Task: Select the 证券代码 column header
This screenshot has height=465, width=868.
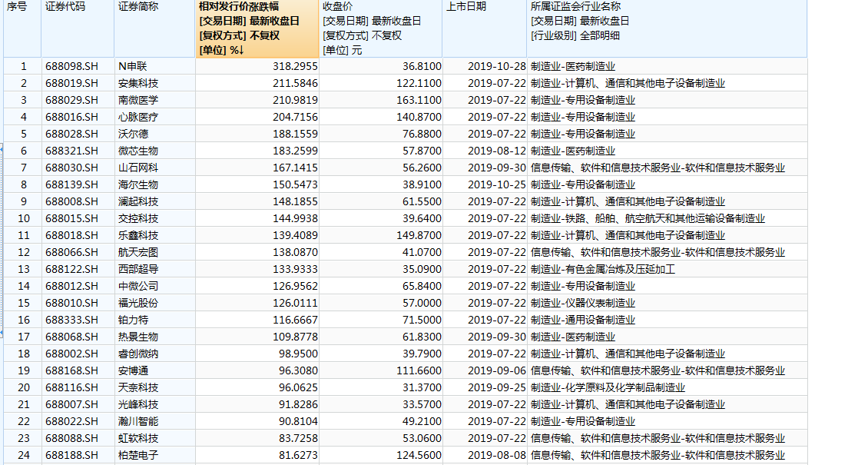Action: (65, 6)
